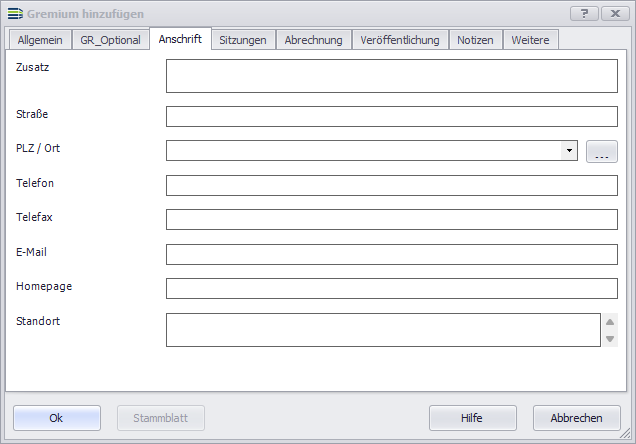Click the title bar help question mark

tap(584, 14)
